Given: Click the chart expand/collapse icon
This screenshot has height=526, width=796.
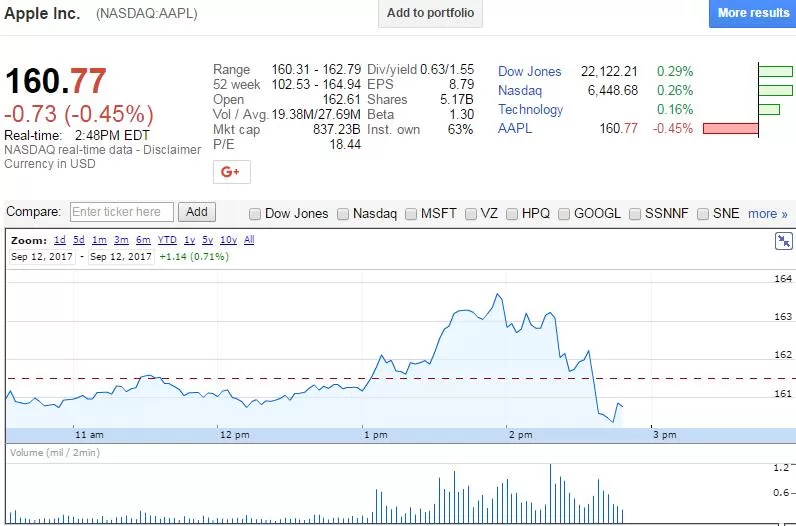Looking at the screenshot, I should (x=784, y=241).
